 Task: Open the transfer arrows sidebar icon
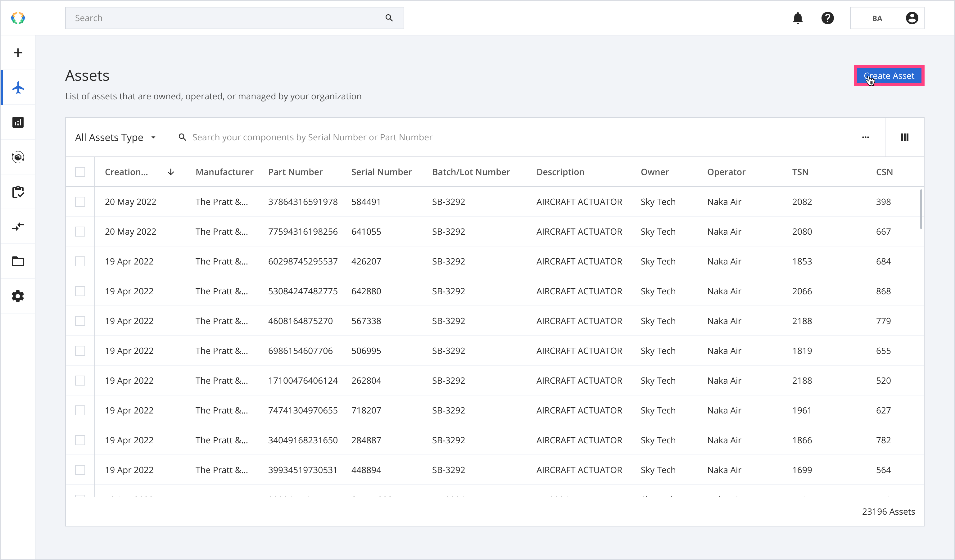18,227
